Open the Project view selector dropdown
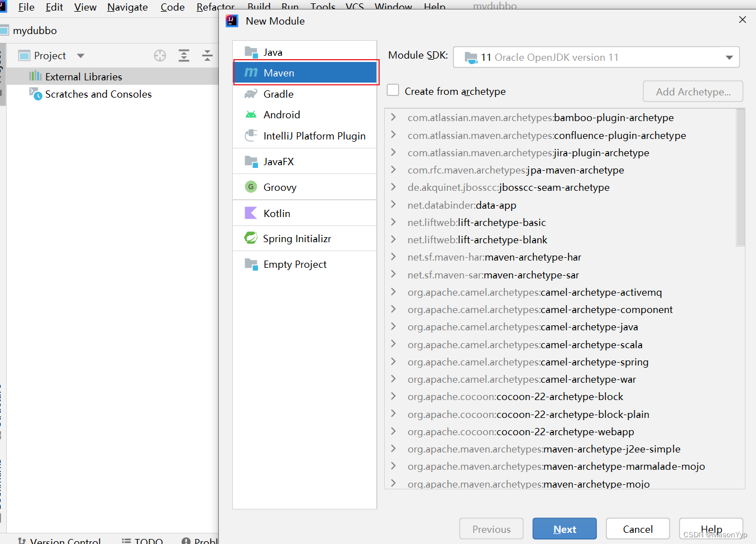756x544 pixels. point(80,56)
